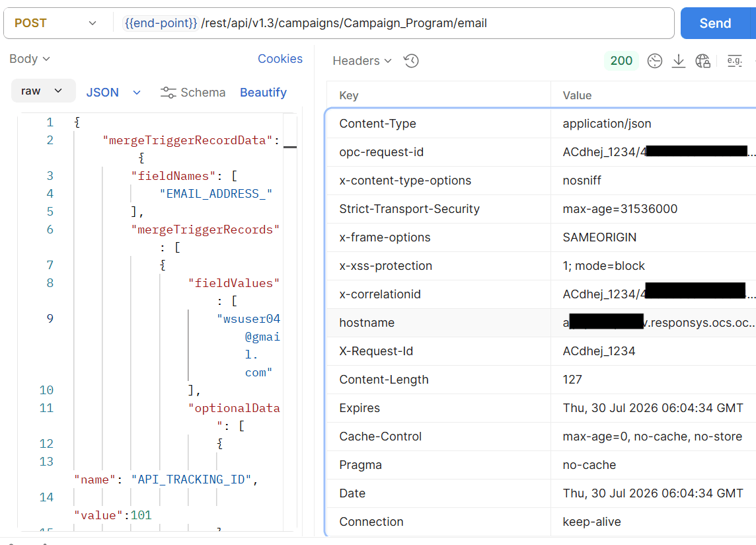Select the max-age=0, no-cache, no-store value
Screen dimensions: 756x545
(x=652, y=437)
